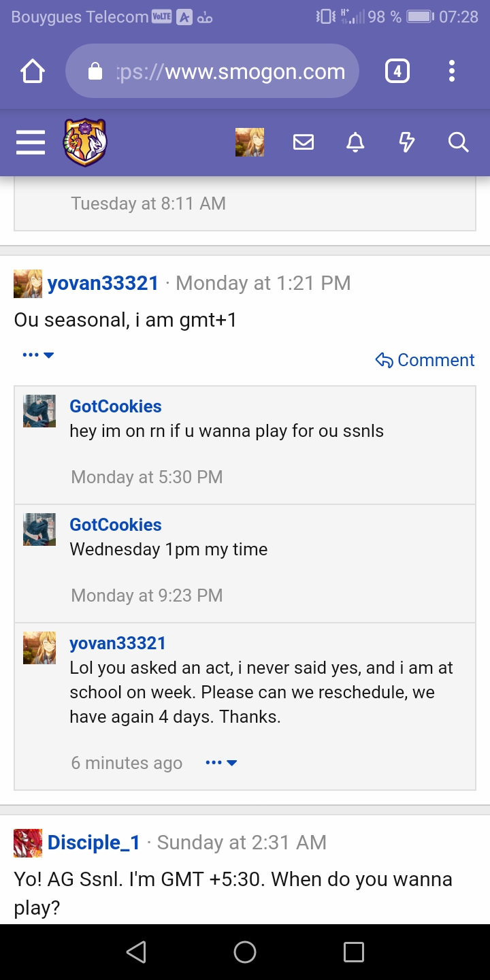
Task: Open the browser tab switcher showing 4
Action: 397,71
